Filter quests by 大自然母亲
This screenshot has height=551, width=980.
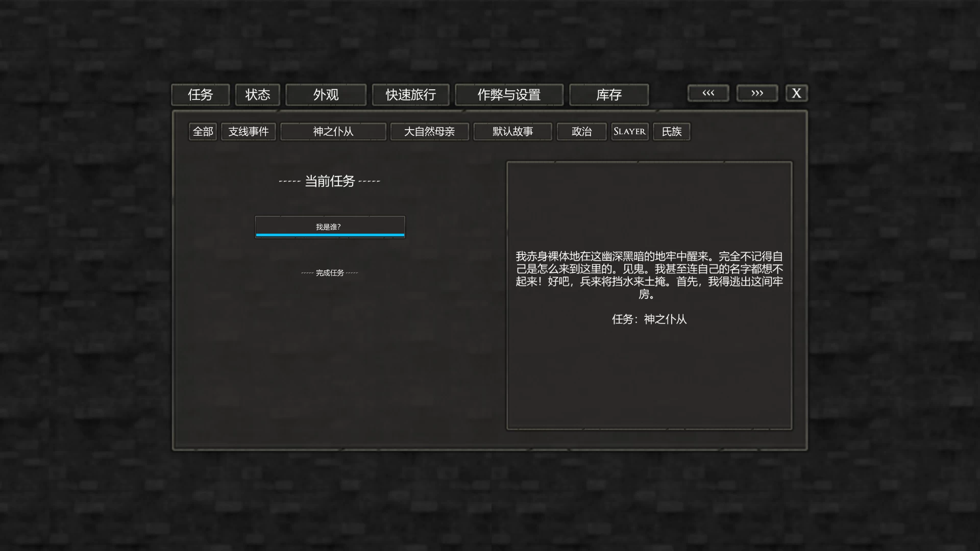[429, 132]
